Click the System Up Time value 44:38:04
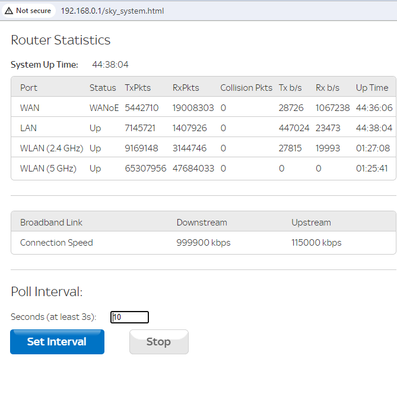The height and width of the screenshot is (400, 397). point(110,64)
